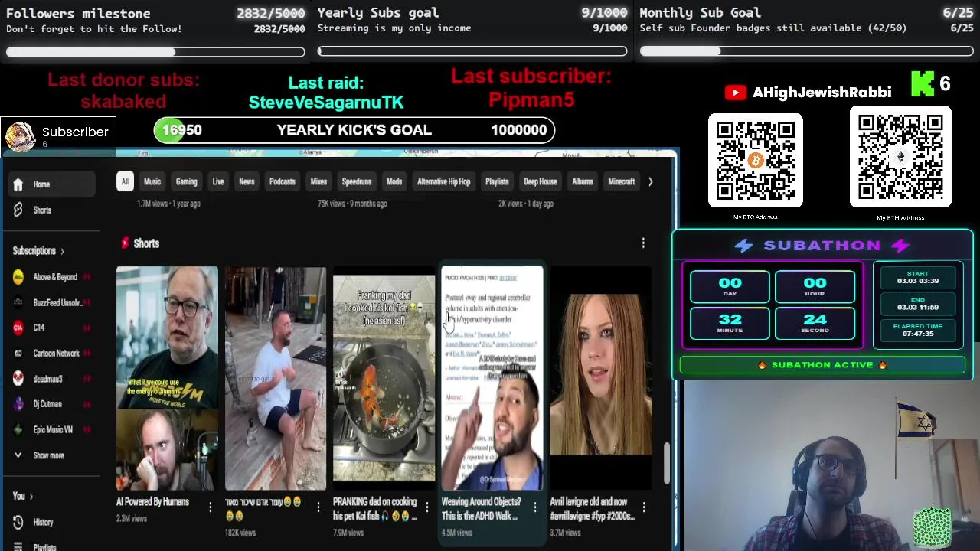Screen dimensions: 980x551
Task: Click the SUBATHON ACTIVE banner
Action: click(822, 365)
